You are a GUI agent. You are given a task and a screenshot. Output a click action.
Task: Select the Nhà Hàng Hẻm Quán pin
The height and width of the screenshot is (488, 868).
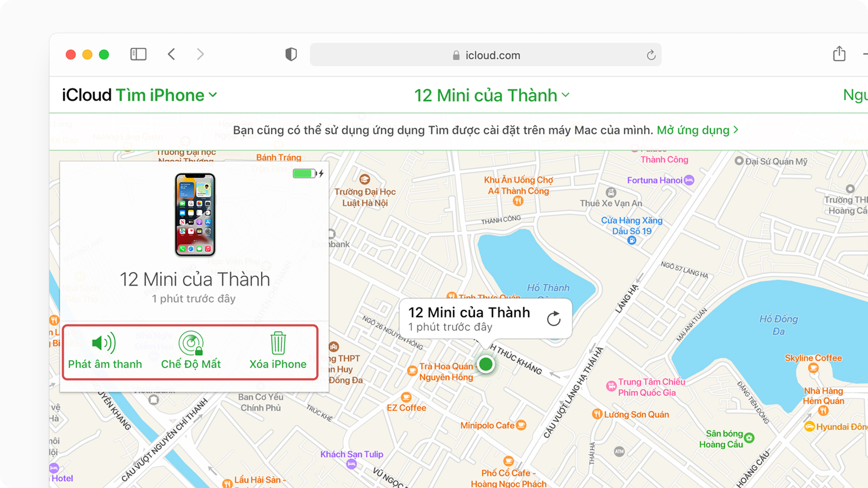[823, 410]
